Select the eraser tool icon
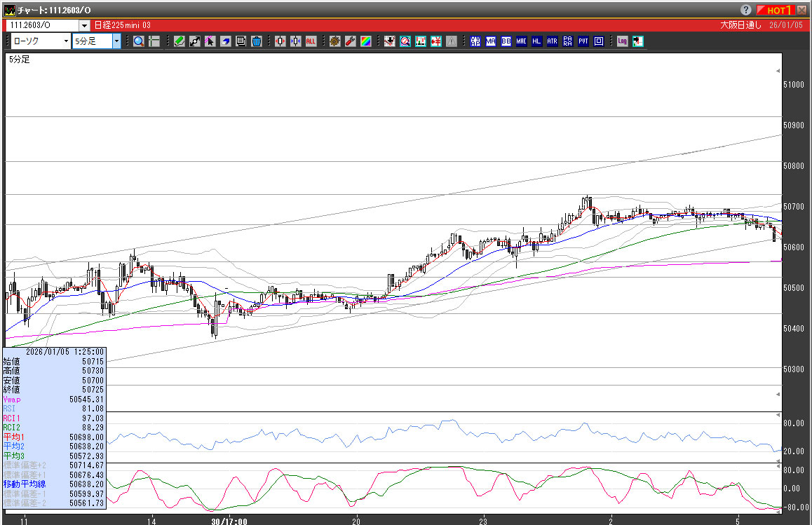812x525 pixels. point(226,41)
